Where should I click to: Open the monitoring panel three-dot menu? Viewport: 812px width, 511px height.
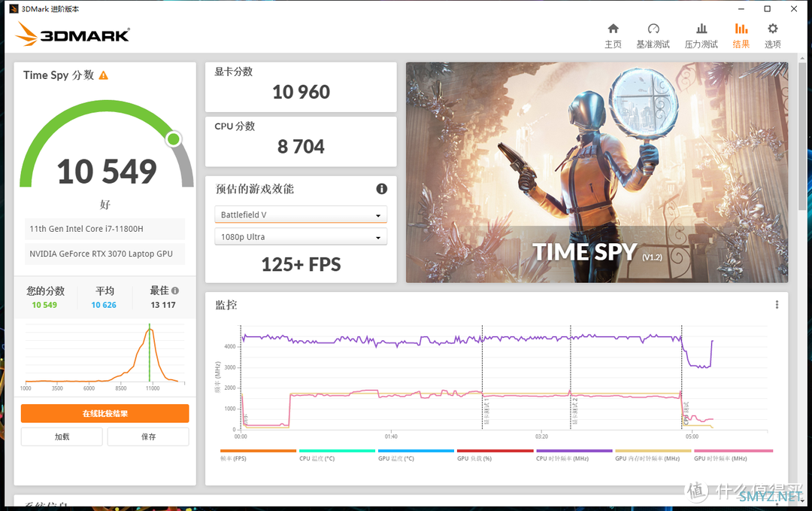(x=777, y=305)
